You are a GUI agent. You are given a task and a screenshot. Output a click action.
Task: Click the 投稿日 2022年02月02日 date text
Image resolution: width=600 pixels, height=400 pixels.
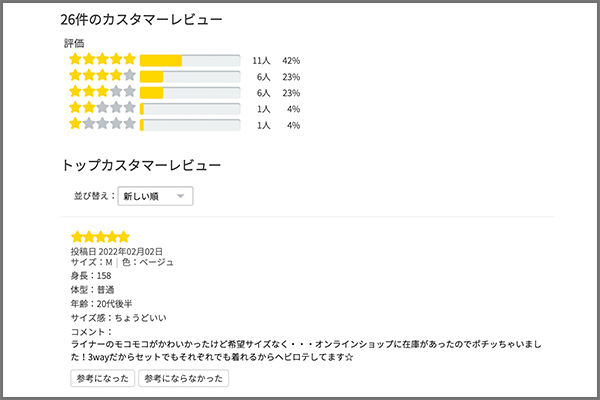pos(116,251)
